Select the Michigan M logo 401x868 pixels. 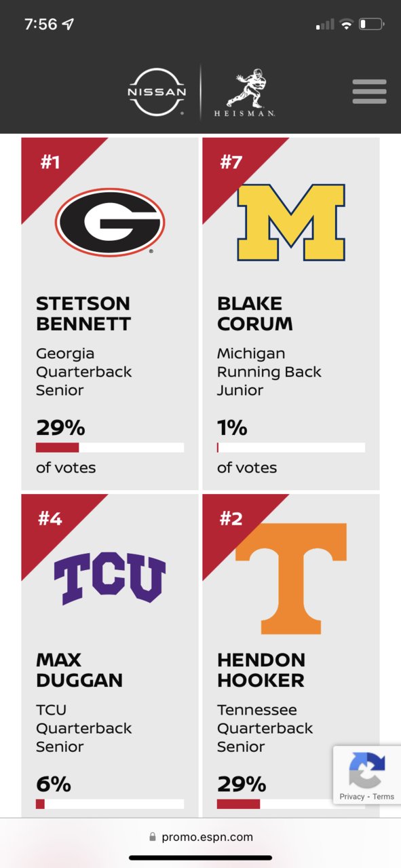point(291,223)
